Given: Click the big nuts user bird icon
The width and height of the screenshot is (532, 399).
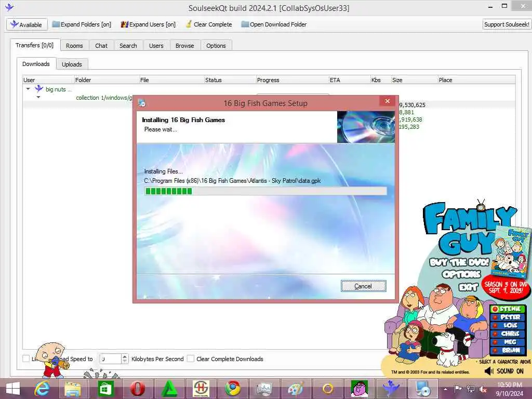Looking at the screenshot, I should [x=39, y=88].
